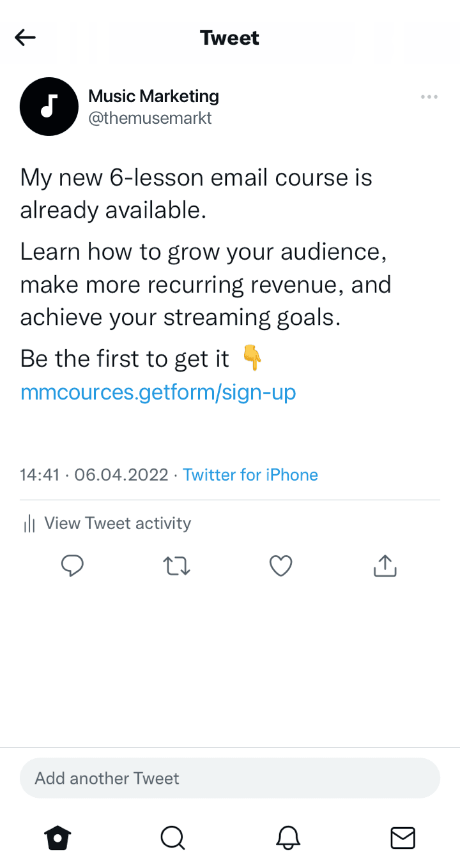The width and height of the screenshot is (460, 868).
Task: Share the tweet via the upload icon
Action: [x=385, y=565]
